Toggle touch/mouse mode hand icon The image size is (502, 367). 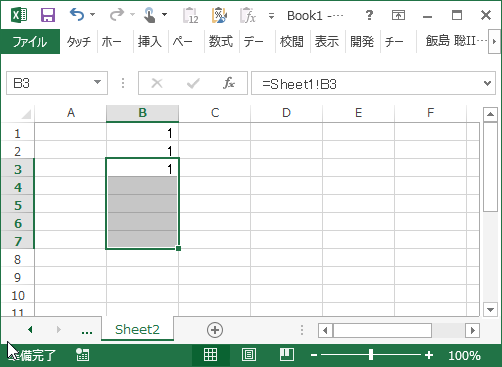pyautogui.click(x=149, y=15)
